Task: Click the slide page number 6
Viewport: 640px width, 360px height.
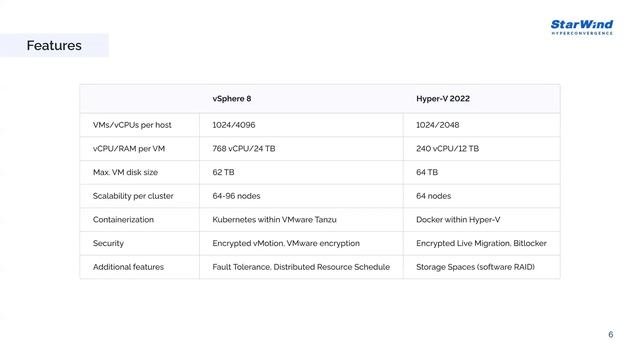Action: [x=611, y=334]
